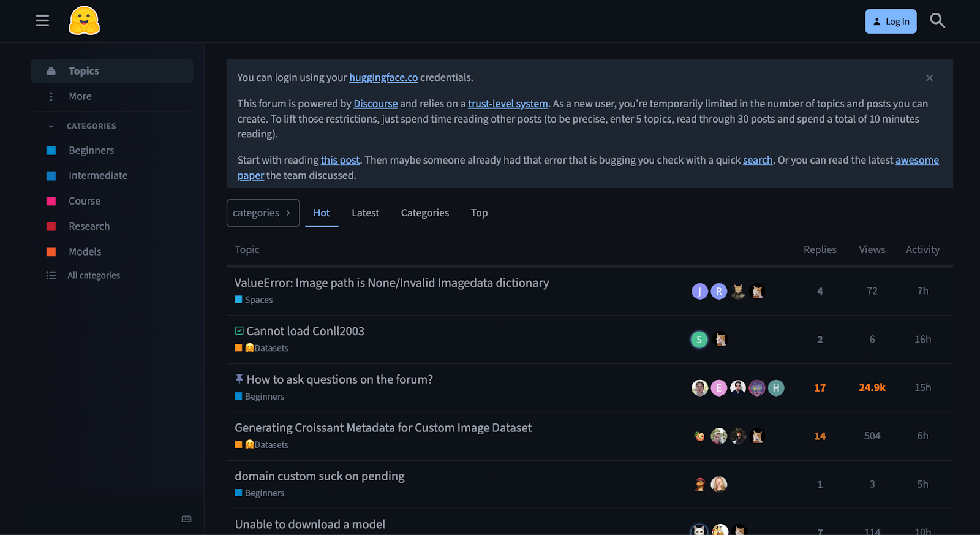
Task: Select the All categories list entry
Action: tap(94, 275)
